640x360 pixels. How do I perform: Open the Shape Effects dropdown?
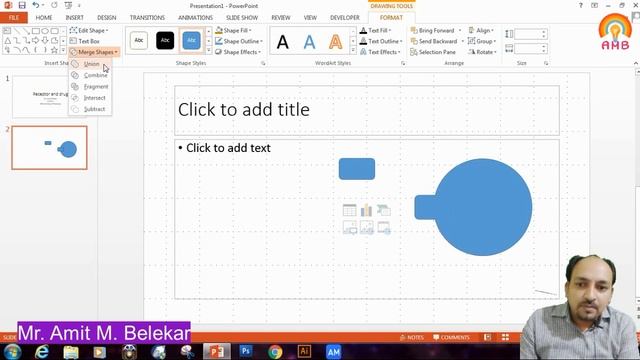pos(238,52)
